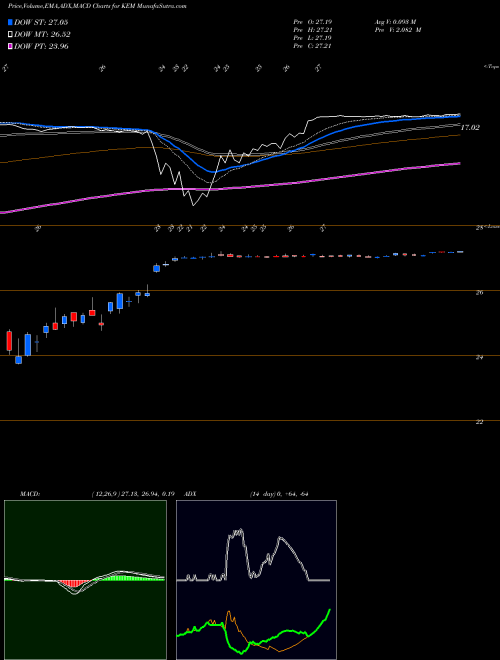Click the magenta DOW PT legend swatch
500x660 pixels.
(10, 46)
